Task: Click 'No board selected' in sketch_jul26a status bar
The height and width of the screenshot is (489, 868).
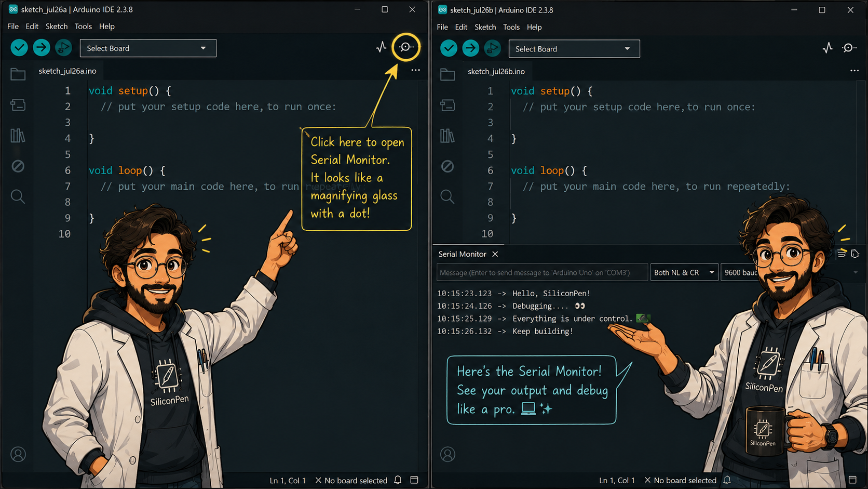Action: pyautogui.click(x=351, y=481)
